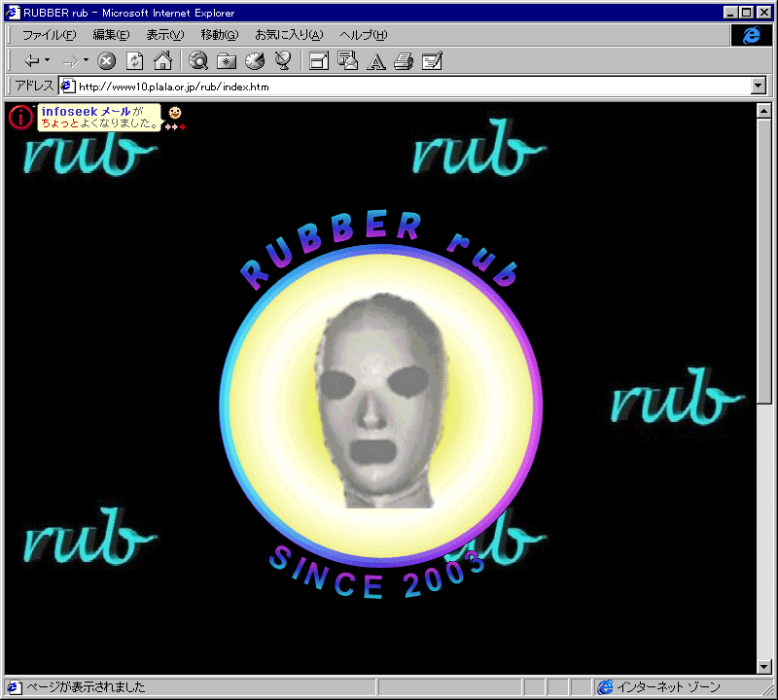Click the vertical scrollbar thumb
The height and width of the screenshot is (700, 778).
coord(764,262)
